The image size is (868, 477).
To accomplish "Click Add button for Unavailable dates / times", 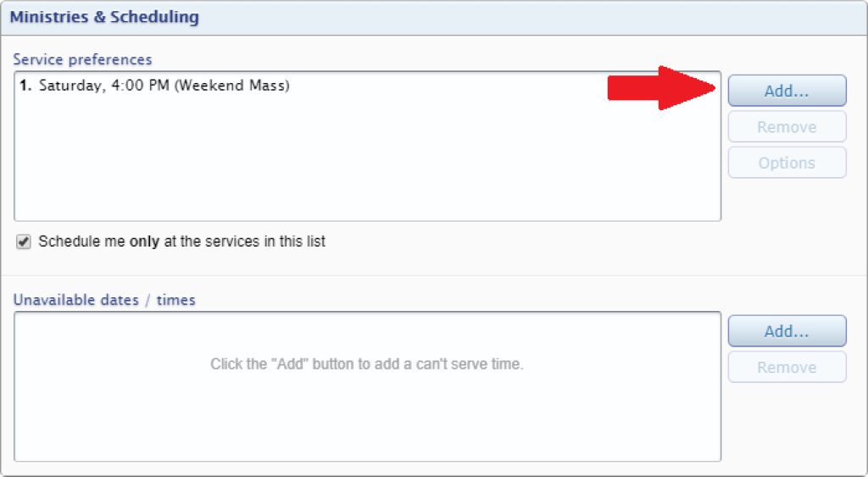I will click(787, 331).
